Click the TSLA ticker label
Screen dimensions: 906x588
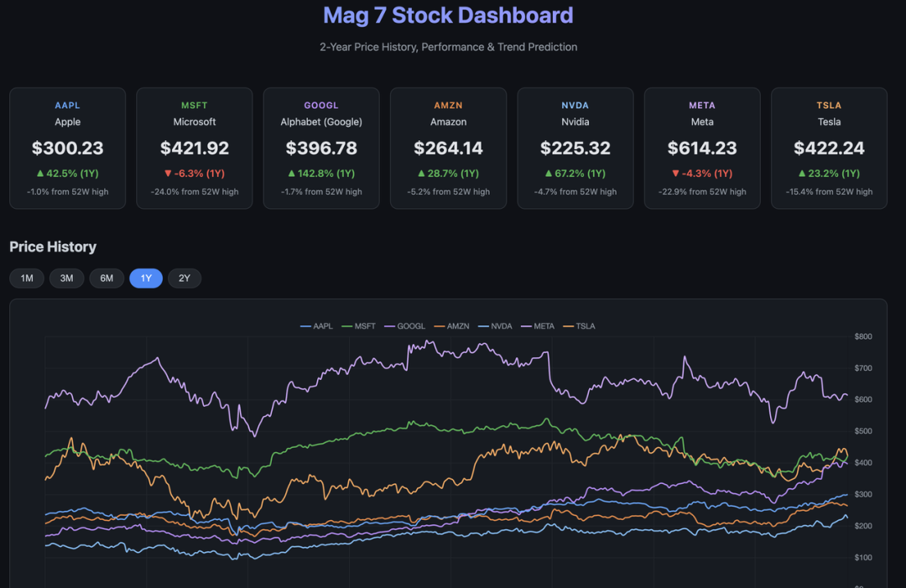pyautogui.click(x=829, y=106)
